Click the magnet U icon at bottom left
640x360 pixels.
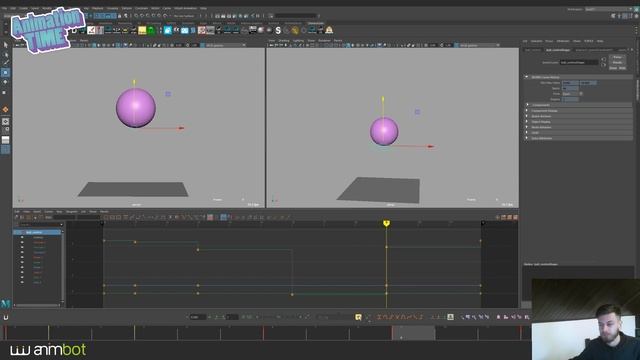[x=6, y=317]
